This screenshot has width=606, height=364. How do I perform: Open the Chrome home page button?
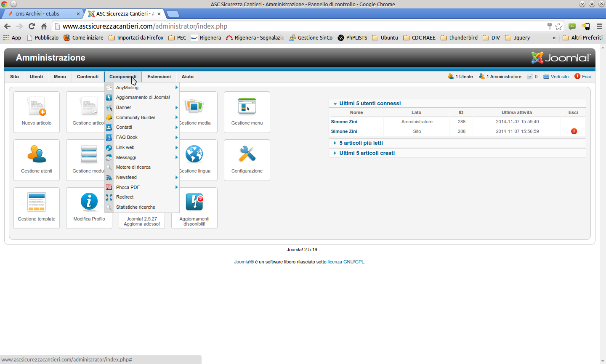tap(44, 26)
